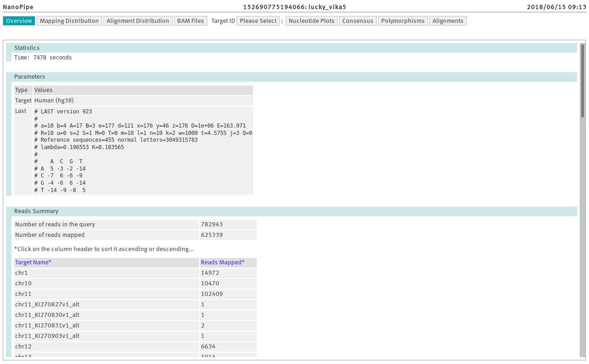View the Alignments tab
The image size is (589, 364).
coord(448,21)
